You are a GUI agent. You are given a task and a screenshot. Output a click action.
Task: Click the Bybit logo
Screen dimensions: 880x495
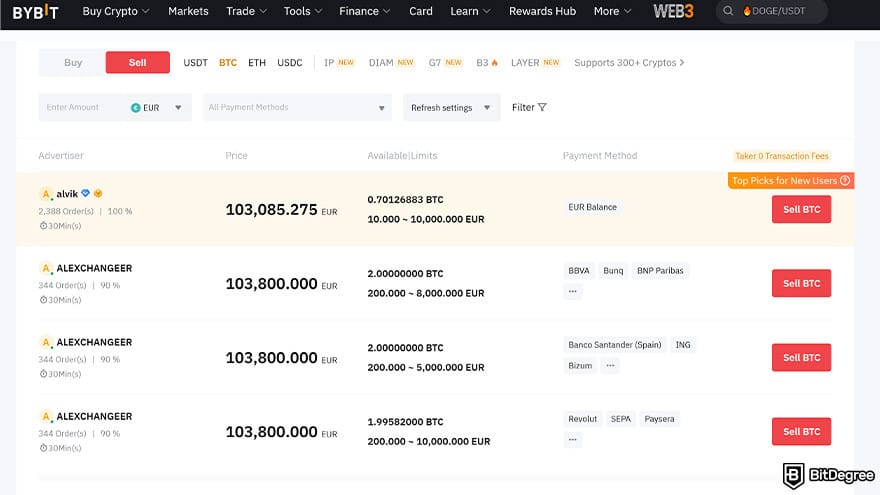coord(35,11)
